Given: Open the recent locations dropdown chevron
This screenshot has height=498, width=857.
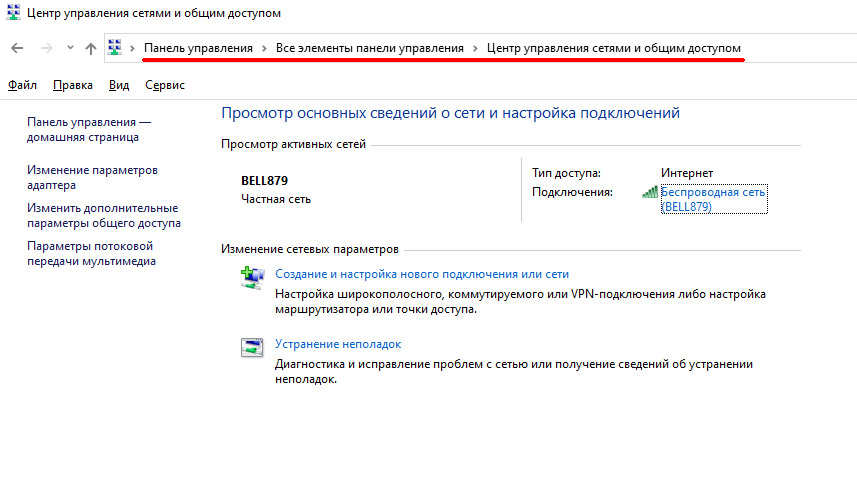Looking at the screenshot, I should 69,48.
